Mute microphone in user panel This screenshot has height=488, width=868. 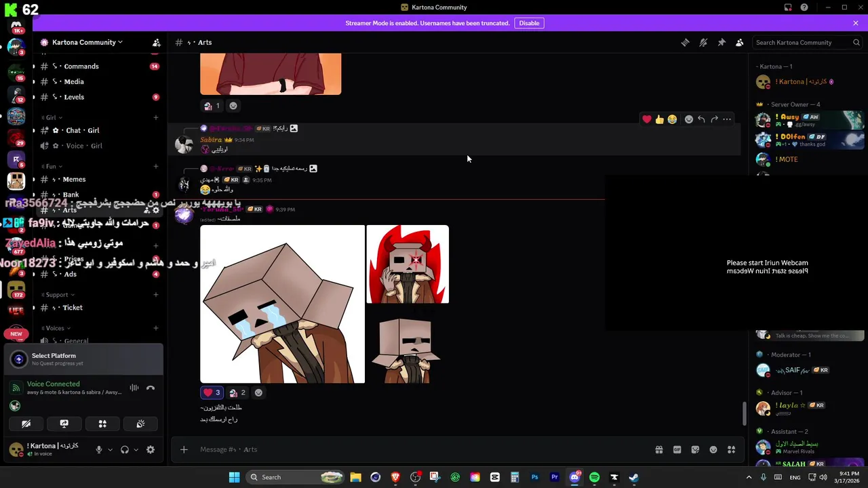tap(99, 449)
